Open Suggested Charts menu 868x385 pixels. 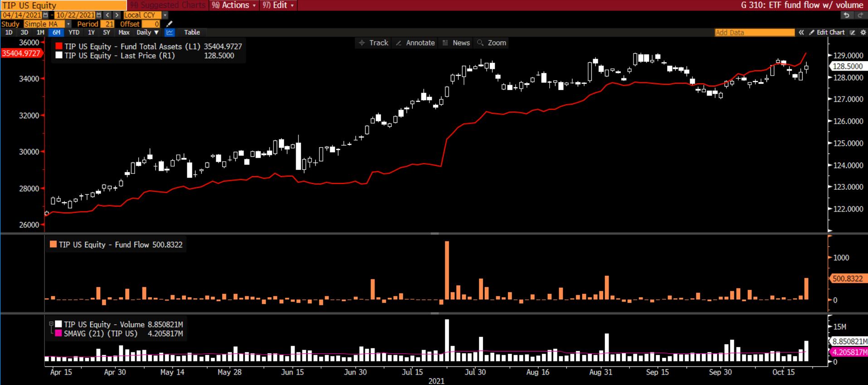point(168,5)
